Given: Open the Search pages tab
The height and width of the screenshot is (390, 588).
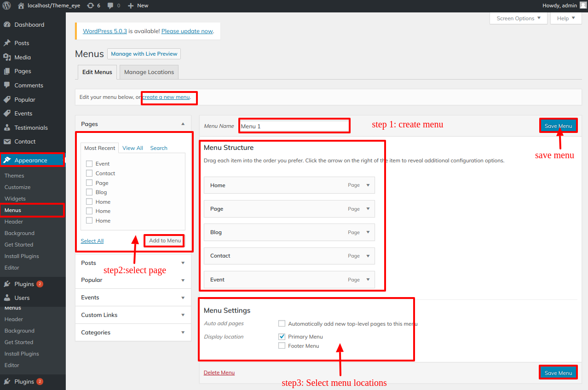Looking at the screenshot, I should 159,148.
